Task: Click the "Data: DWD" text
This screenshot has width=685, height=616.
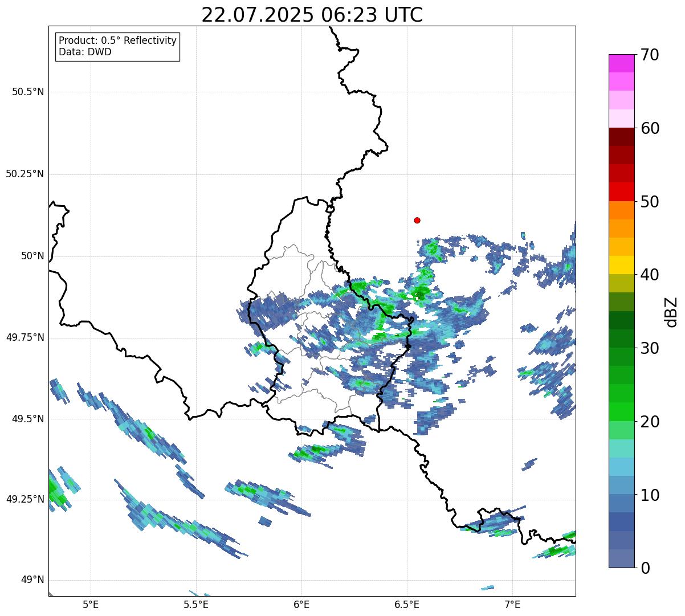Action: pos(85,52)
